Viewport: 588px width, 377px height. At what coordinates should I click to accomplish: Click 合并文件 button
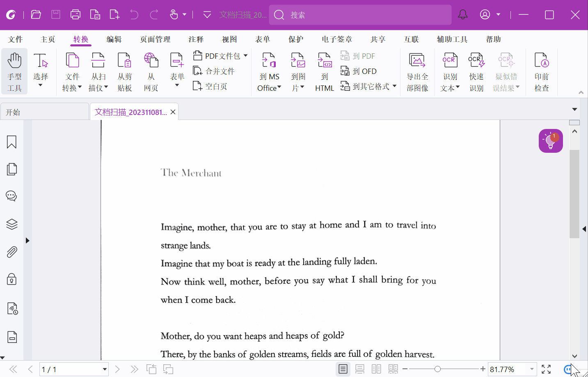click(x=214, y=71)
